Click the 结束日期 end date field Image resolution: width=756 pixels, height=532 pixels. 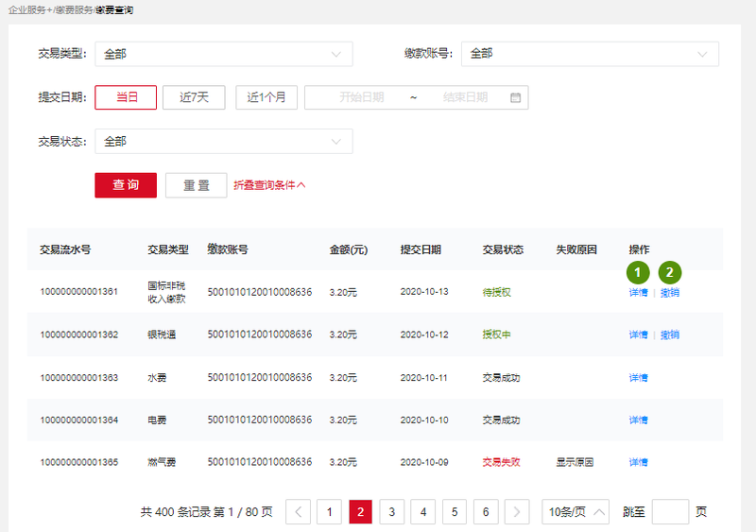tap(465, 97)
